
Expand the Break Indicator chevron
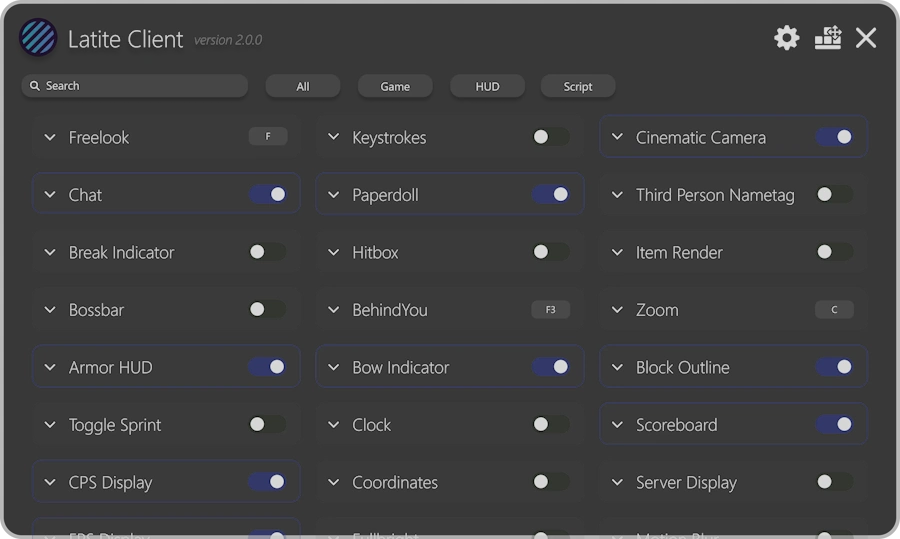(50, 252)
